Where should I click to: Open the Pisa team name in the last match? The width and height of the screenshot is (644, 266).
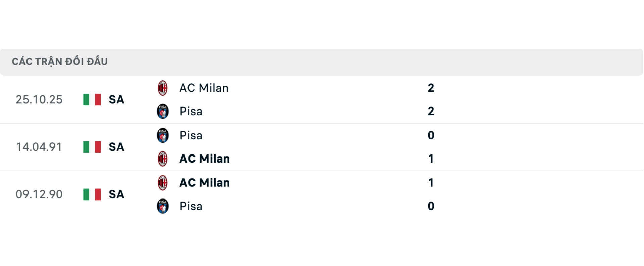(x=191, y=206)
